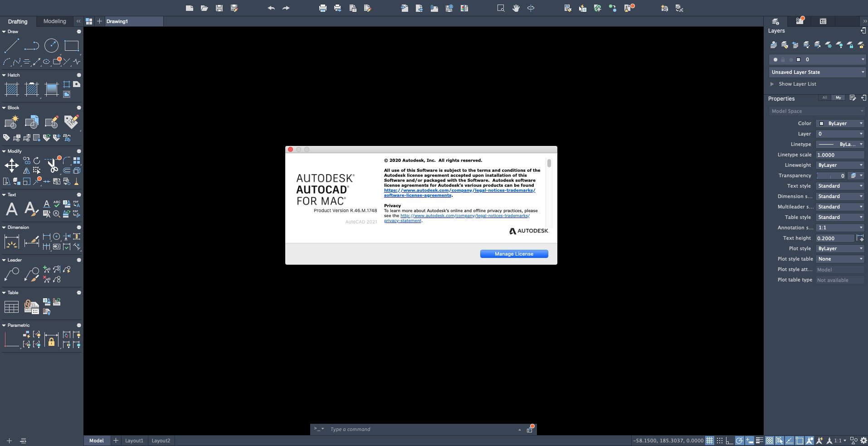Open the annotation scale 1:1 dropdown

tap(840, 441)
